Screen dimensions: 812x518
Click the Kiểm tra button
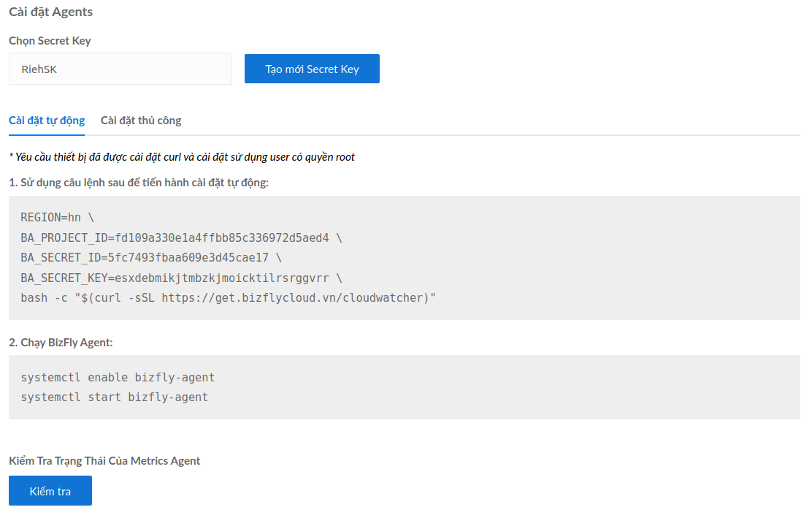point(50,490)
